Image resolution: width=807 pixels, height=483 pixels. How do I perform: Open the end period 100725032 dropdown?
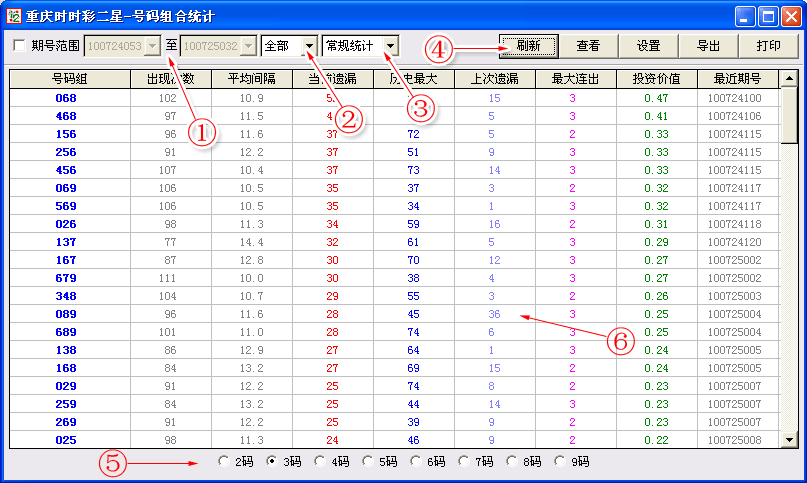[x=249, y=46]
